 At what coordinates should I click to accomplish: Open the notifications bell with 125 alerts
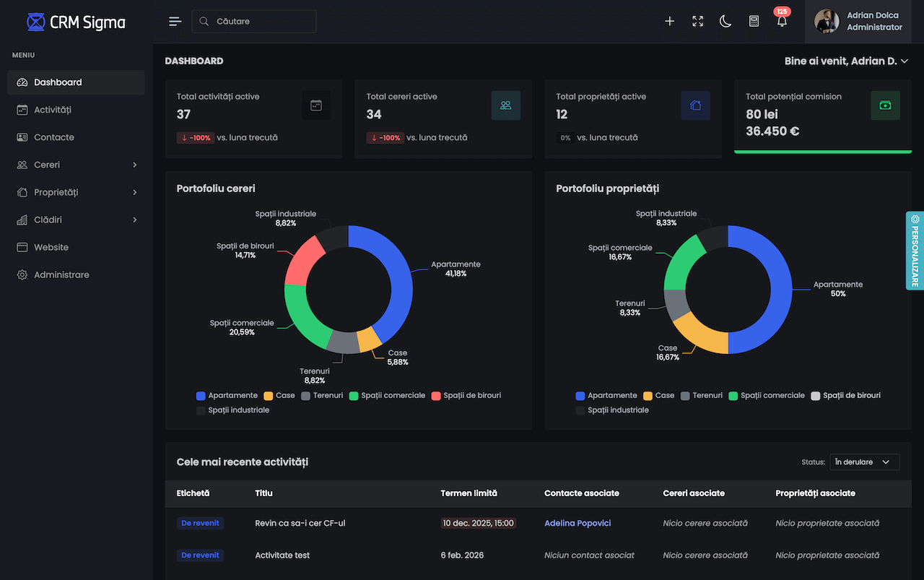click(782, 22)
